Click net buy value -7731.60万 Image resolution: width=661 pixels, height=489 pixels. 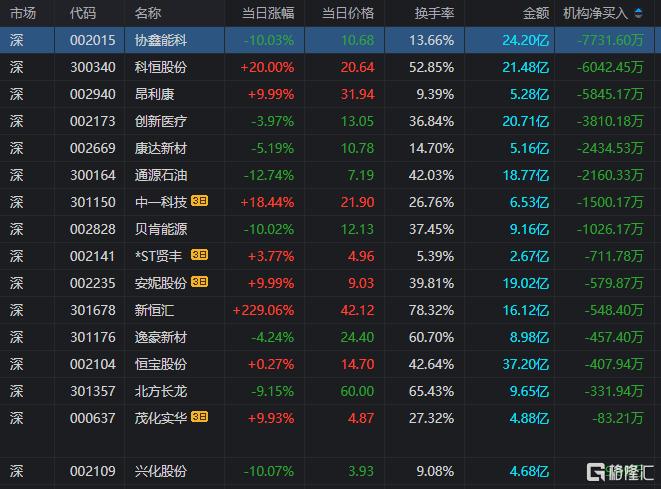pyautogui.click(x=610, y=40)
